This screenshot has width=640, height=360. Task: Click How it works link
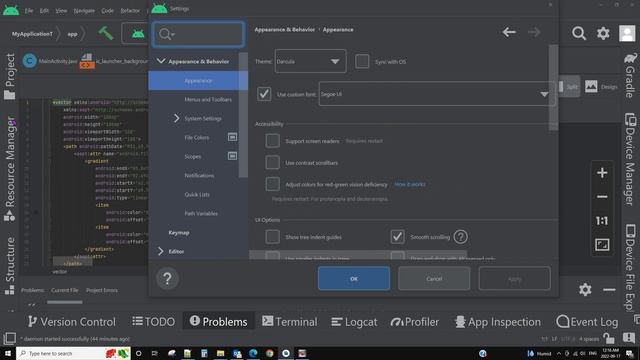410,184
